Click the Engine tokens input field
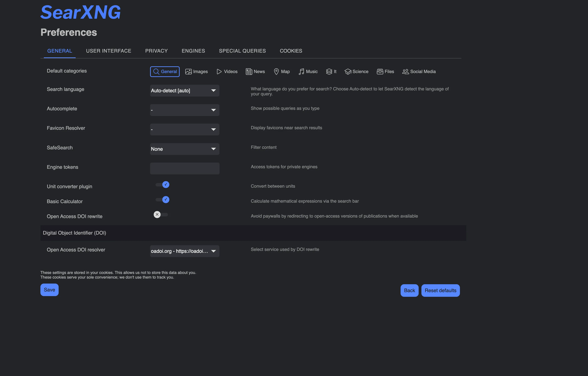 tap(184, 168)
